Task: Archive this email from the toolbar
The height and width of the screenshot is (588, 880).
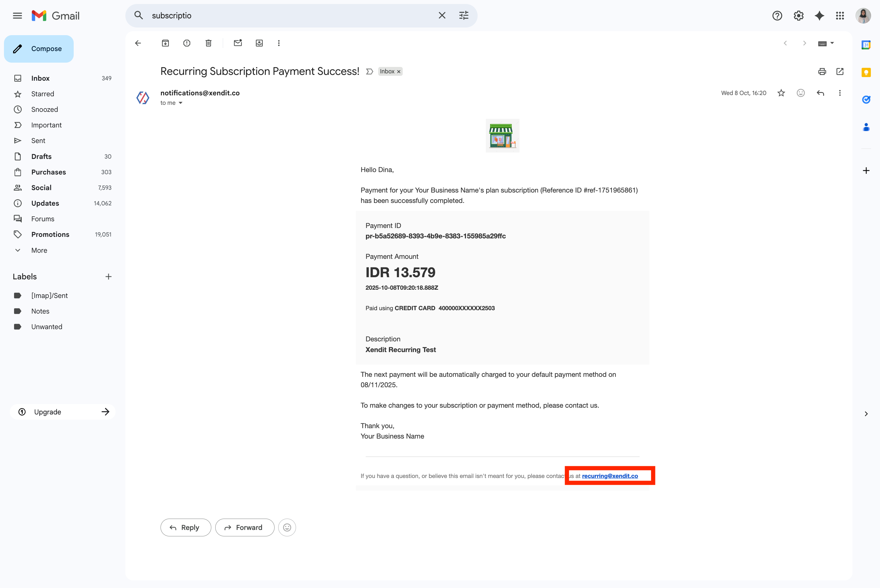Action: pyautogui.click(x=165, y=43)
